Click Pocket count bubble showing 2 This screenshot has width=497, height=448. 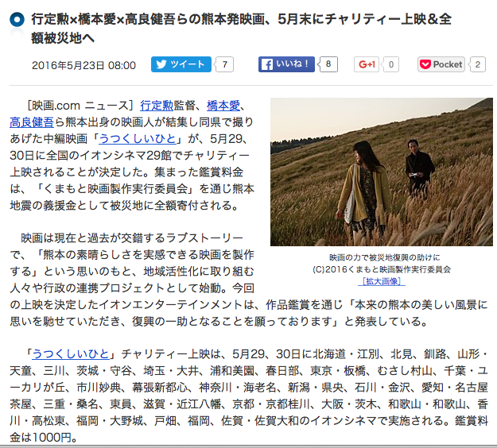tap(478, 64)
